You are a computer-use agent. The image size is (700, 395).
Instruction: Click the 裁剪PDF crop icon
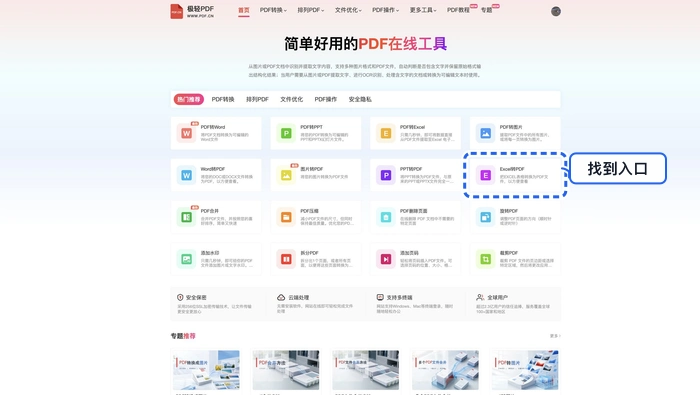485,259
